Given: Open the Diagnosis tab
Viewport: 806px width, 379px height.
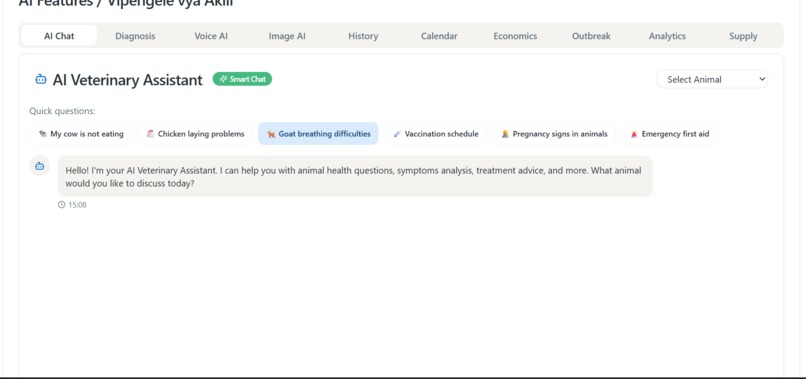Looking at the screenshot, I should (135, 36).
